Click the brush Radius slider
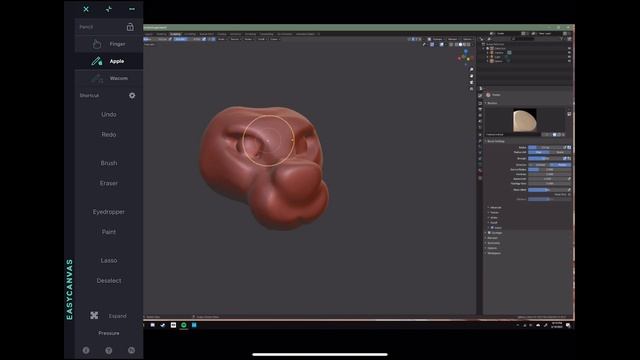640x360 pixels. [545, 147]
